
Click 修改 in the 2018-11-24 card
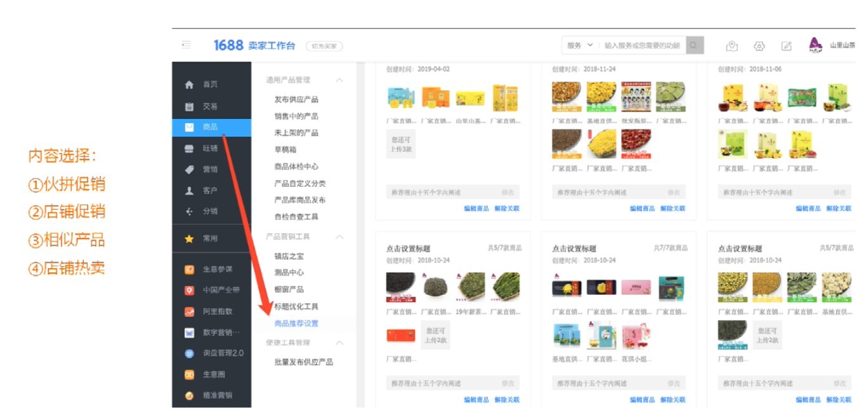pyautogui.click(x=674, y=192)
